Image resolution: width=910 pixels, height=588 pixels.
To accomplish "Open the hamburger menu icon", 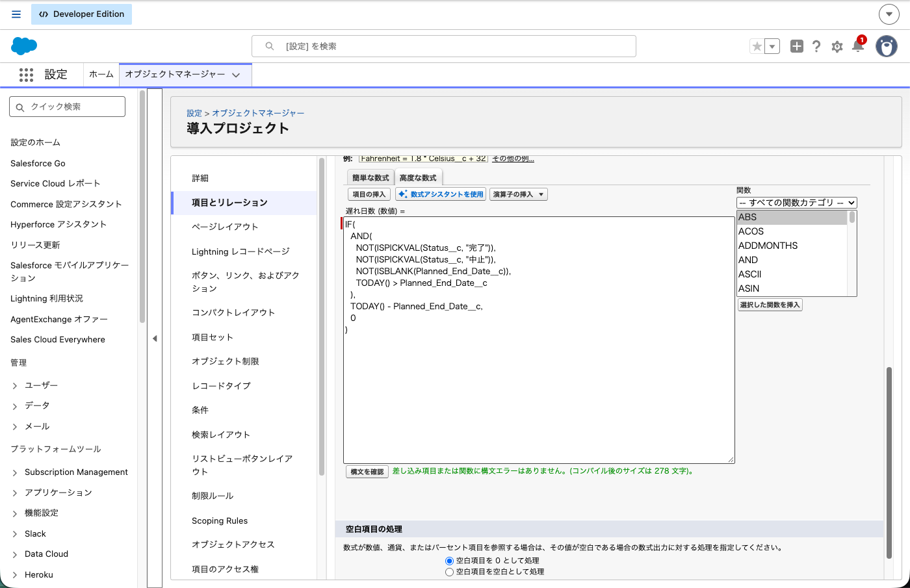I will [x=16, y=14].
